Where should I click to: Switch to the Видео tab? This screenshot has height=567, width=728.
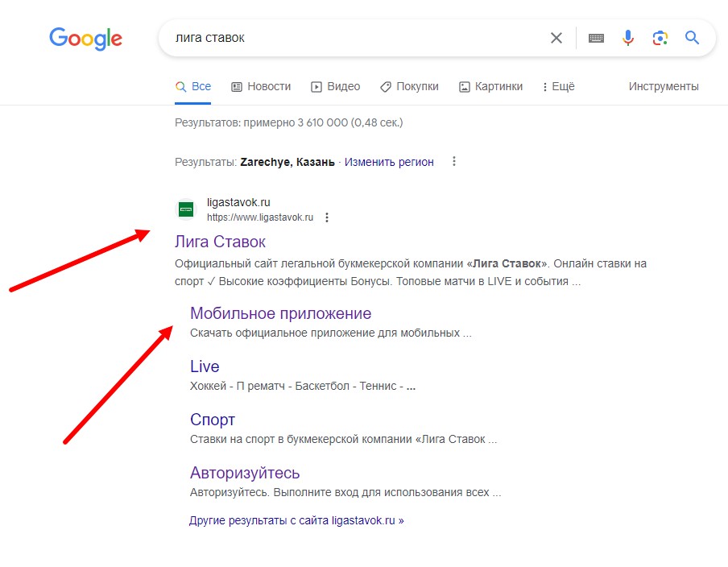click(335, 86)
